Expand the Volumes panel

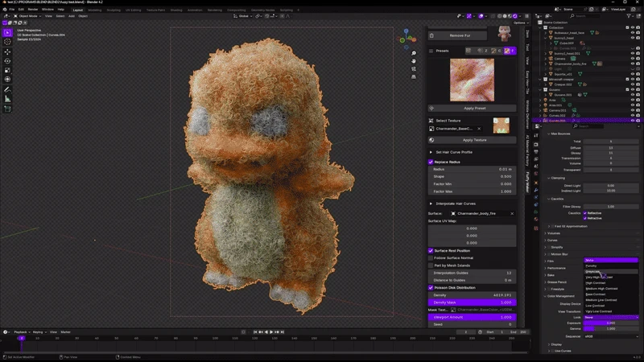546,233
